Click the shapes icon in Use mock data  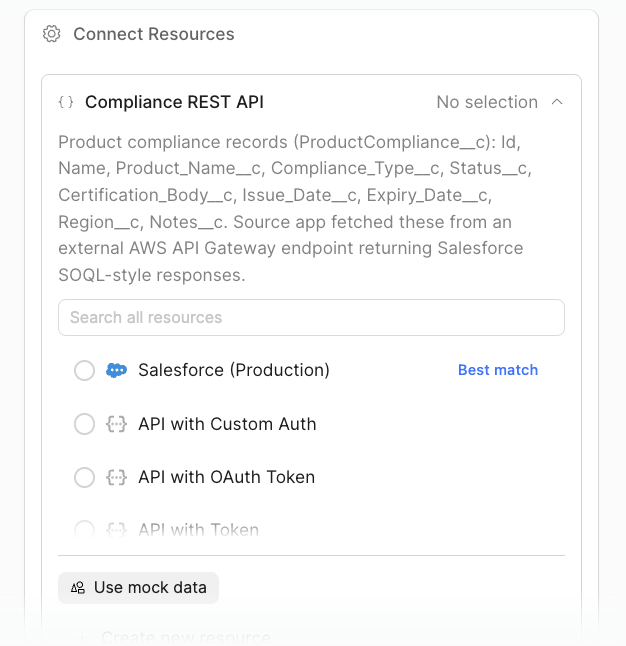[77, 587]
